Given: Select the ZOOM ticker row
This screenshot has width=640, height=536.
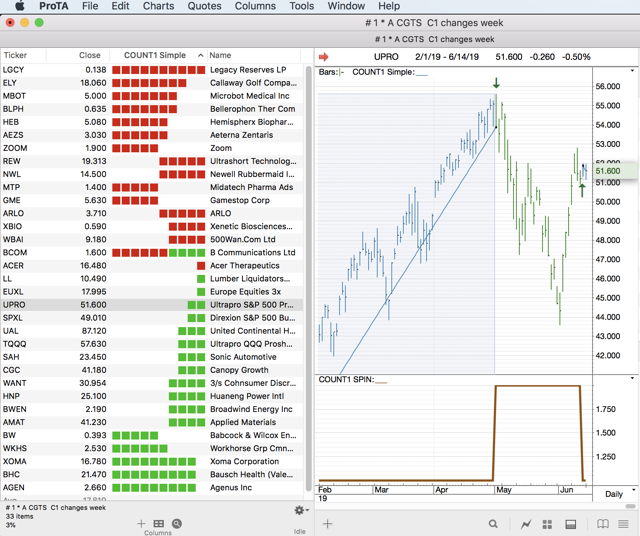Looking at the screenshot, I should click(152, 148).
